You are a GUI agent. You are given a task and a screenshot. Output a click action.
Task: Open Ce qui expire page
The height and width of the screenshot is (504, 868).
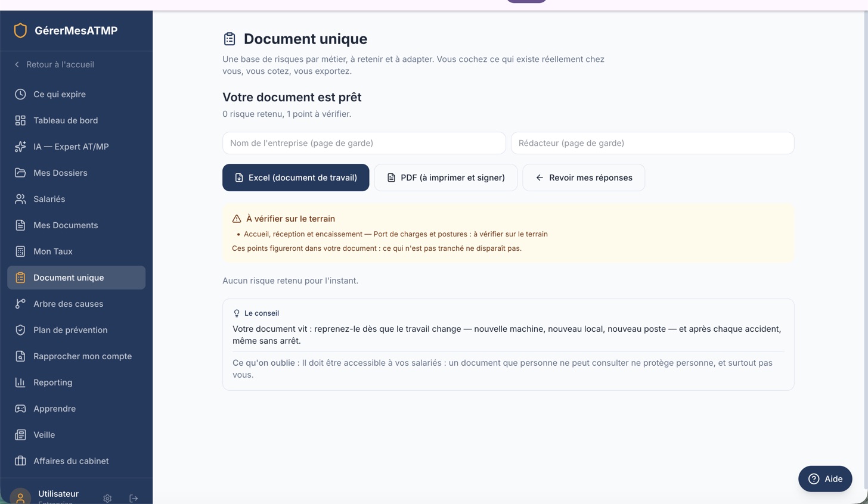pyautogui.click(x=76, y=94)
